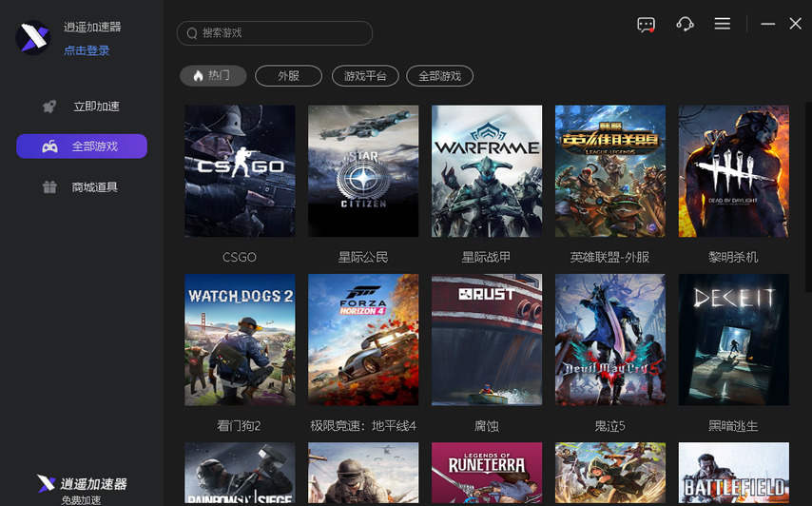Select the CSGO game cover
Screen dimensions: 812x506
tap(240, 171)
